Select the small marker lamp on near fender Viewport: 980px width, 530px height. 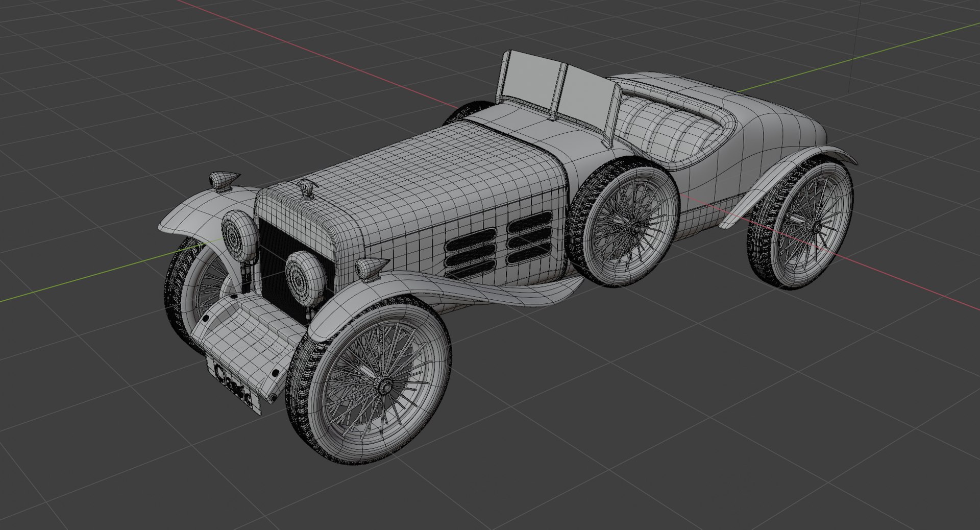(x=371, y=268)
